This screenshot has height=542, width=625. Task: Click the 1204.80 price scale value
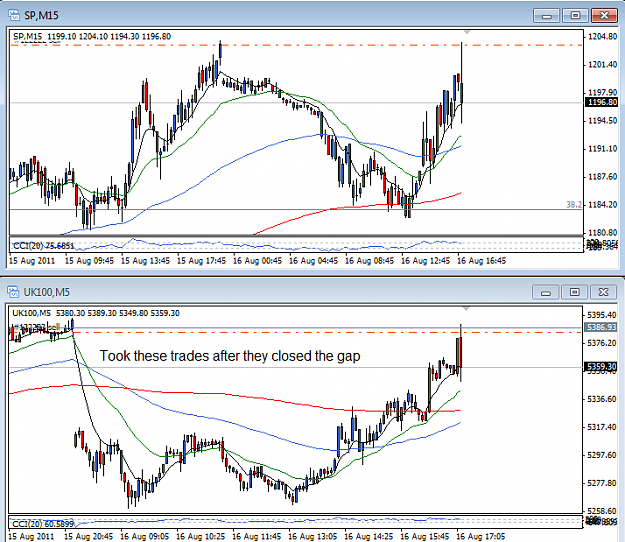point(602,37)
